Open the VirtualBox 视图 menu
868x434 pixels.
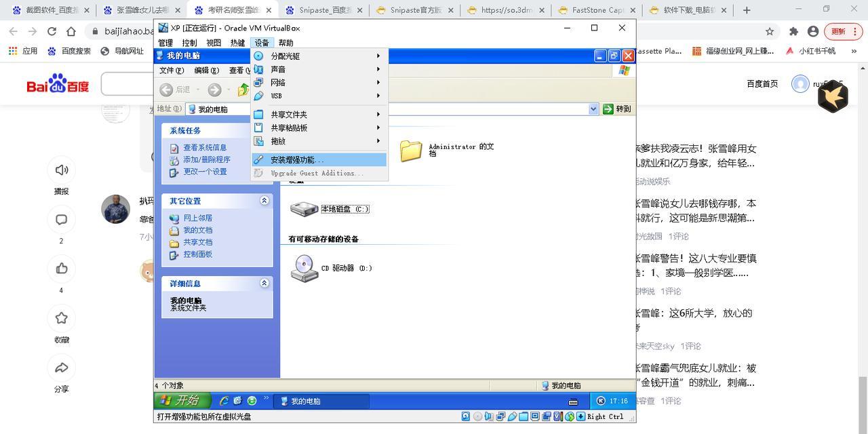214,43
